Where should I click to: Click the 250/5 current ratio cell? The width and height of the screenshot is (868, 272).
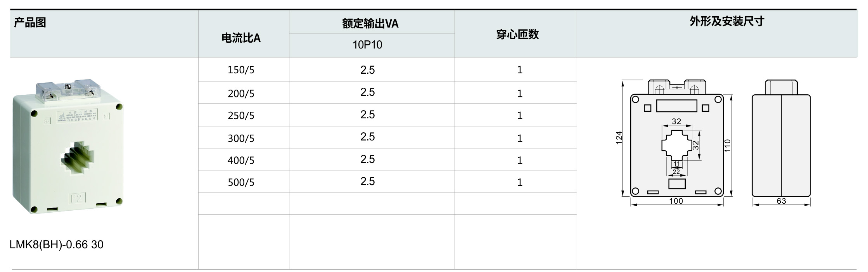pos(241,116)
